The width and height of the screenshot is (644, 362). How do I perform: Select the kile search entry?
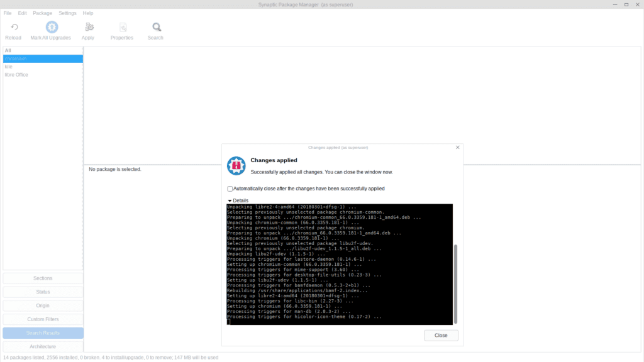coord(43,67)
